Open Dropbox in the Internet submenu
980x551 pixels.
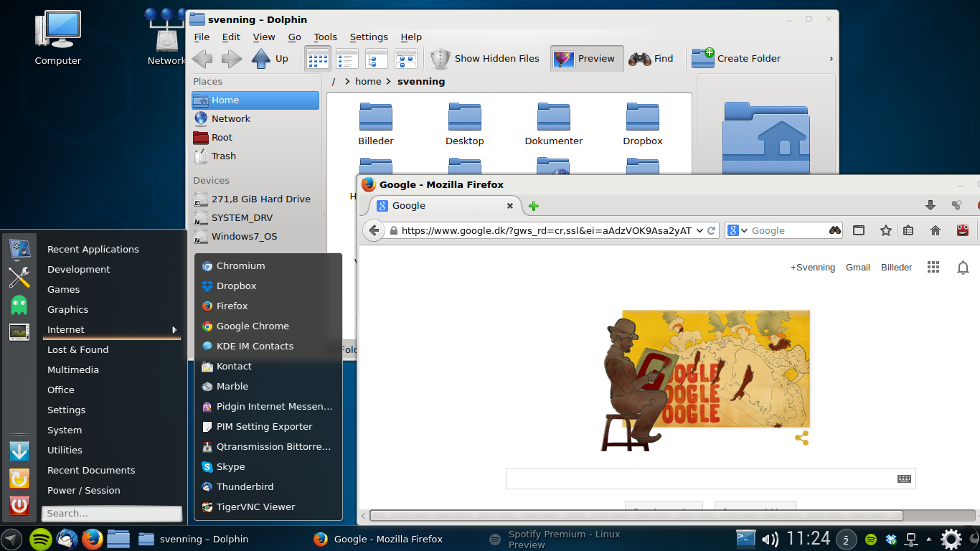268,286
